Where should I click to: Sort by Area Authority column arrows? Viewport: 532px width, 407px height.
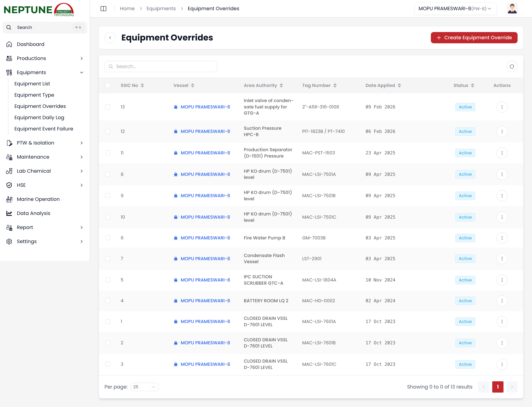[281, 86]
